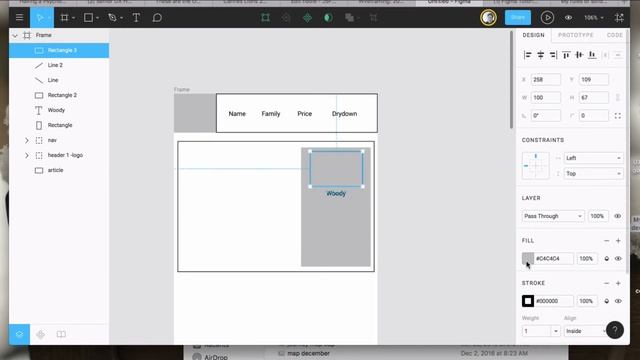The height and width of the screenshot is (360, 640).
Task: Present the prototype with play icon
Action: pyautogui.click(x=547, y=18)
